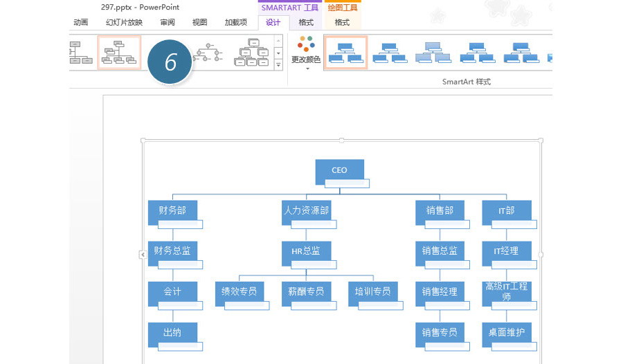Select the 薪酬专员 box
Image resolution: width=623 pixels, height=364 pixels.
tap(306, 292)
